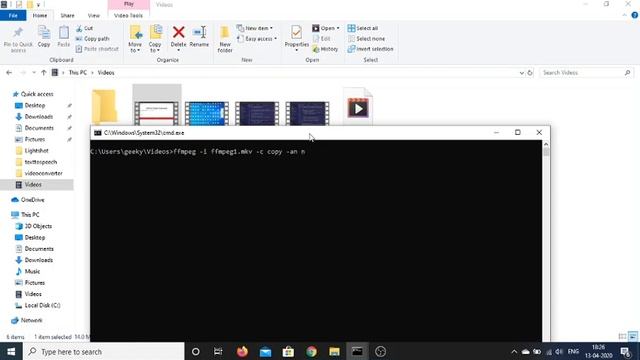Select 3D Objects under This PC

(x=38, y=226)
